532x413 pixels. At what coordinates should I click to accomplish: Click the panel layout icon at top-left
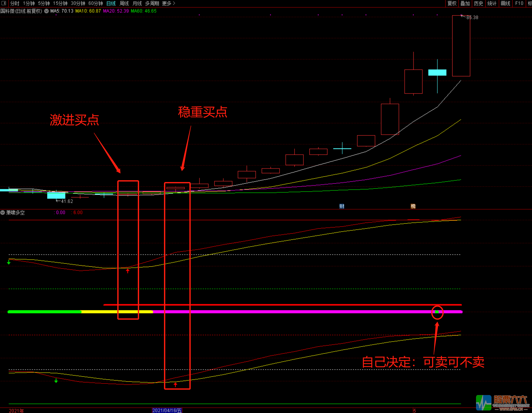pyautogui.click(x=4, y=3)
